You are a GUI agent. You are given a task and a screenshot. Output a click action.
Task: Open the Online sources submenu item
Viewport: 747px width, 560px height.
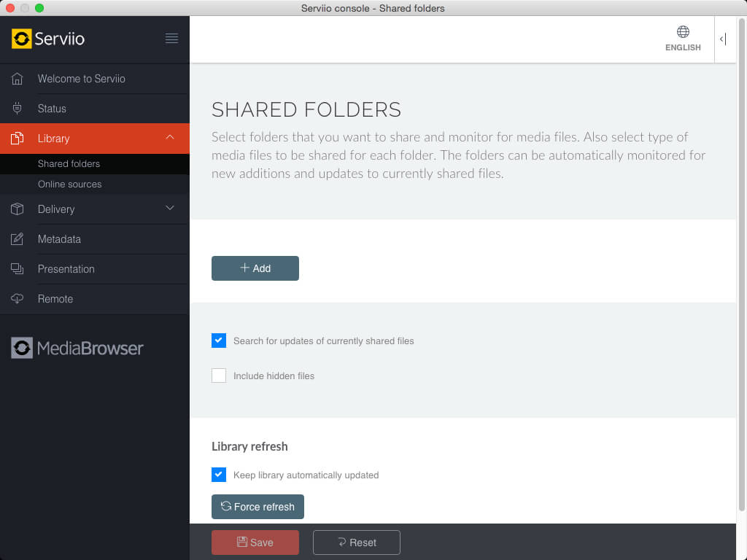click(69, 184)
